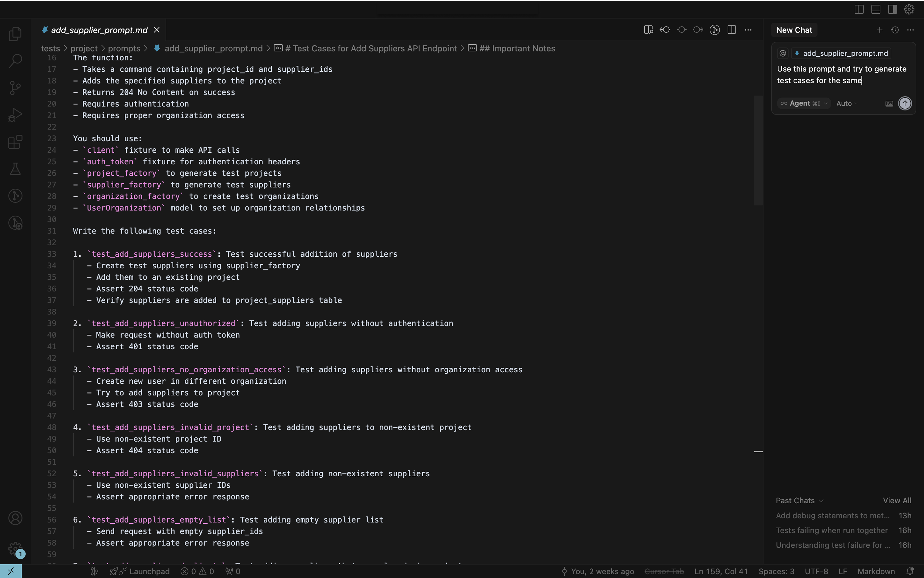Attach an image to the chat

pyautogui.click(x=889, y=104)
